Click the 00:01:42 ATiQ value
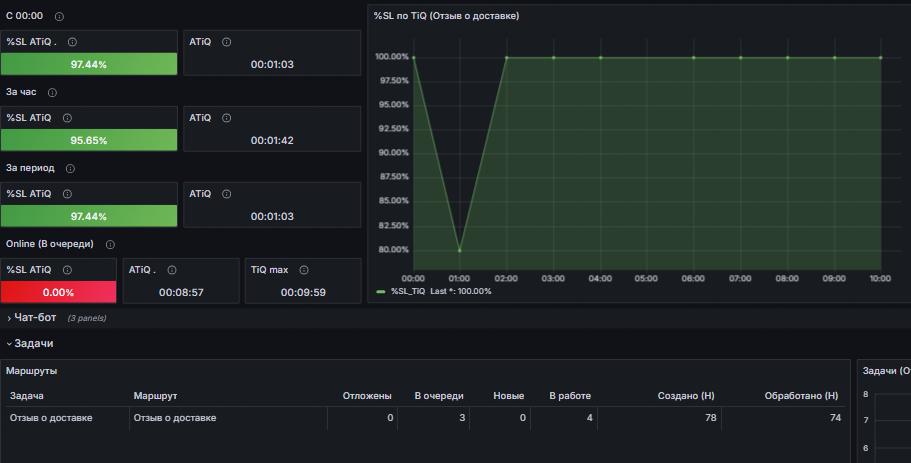Viewport: 911px width, 463px height. tap(272, 141)
